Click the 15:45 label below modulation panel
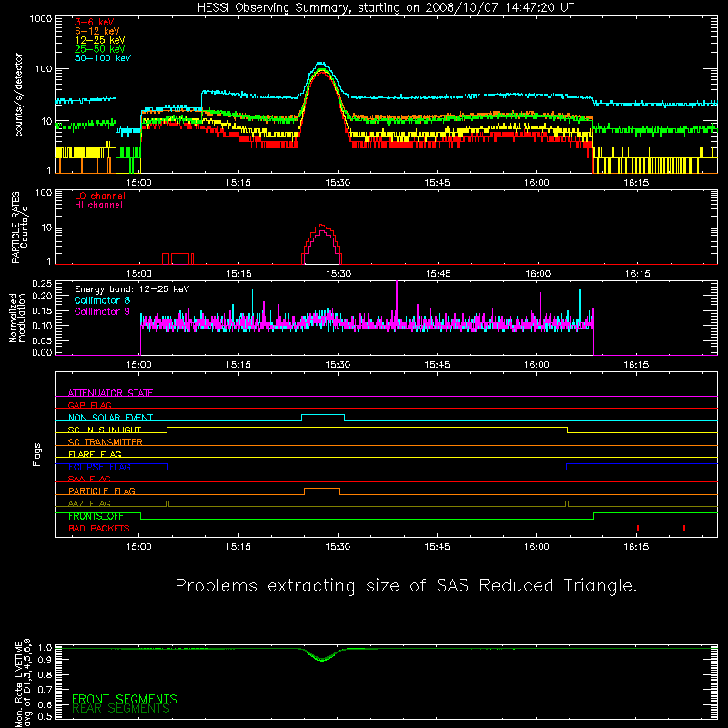The height and width of the screenshot is (728, 728). click(437, 365)
